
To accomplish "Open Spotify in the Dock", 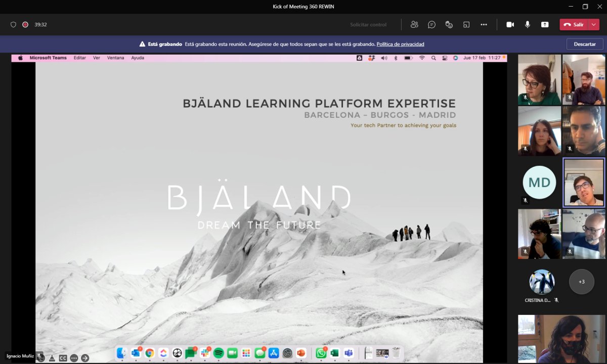I will [219, 353].
